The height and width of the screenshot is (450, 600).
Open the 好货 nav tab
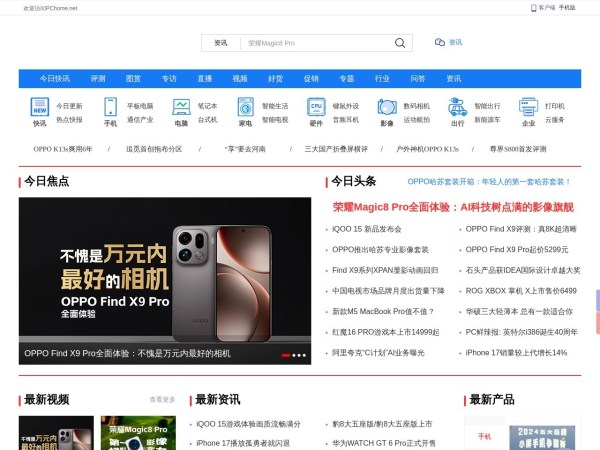pos(276,78)
